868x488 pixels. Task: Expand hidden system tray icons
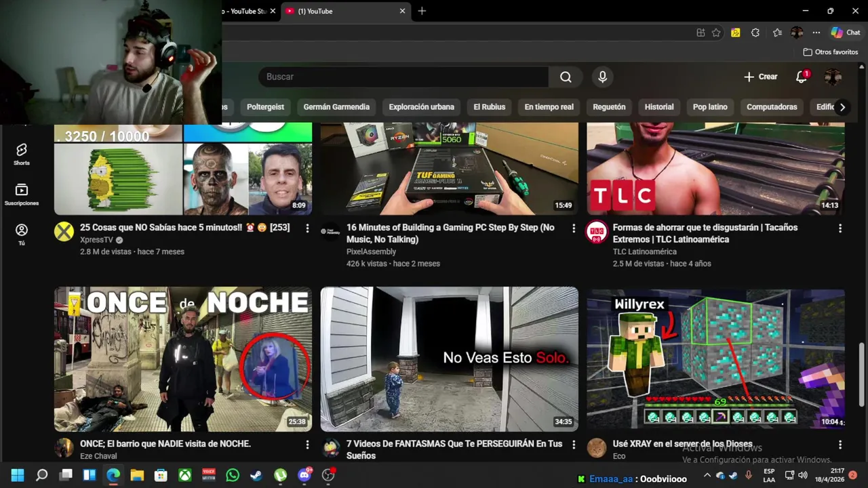pyautogui.click(x=707, y=475)
